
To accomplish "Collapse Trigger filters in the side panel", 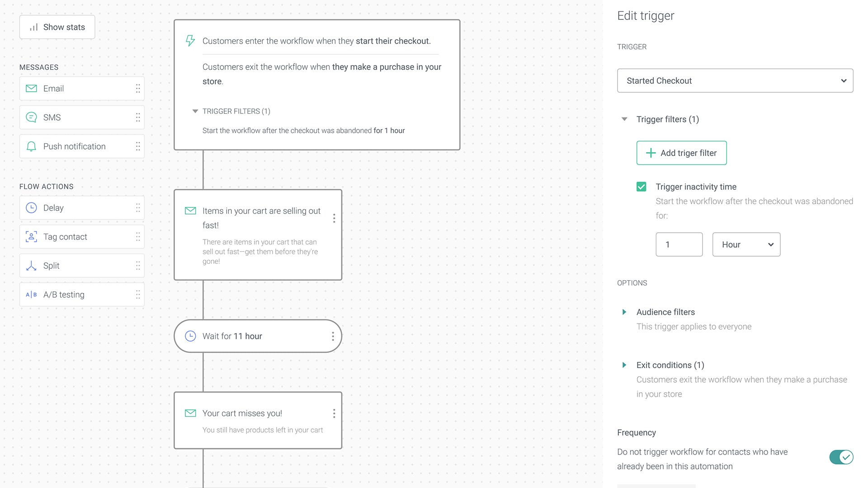I will click(x=624, y=119).
